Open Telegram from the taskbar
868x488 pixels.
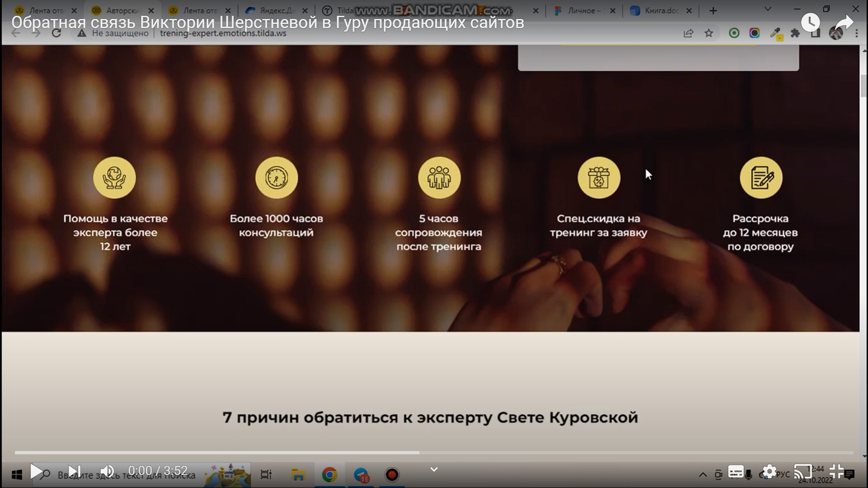[x=361, y=475]
